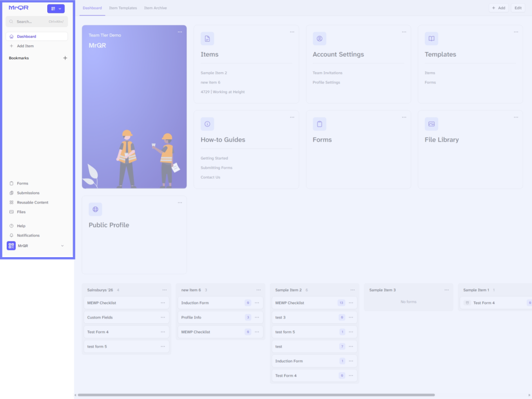The image size is (532, 399).
Task: Click the Account Settings user icon
Action: pos(320,38)
